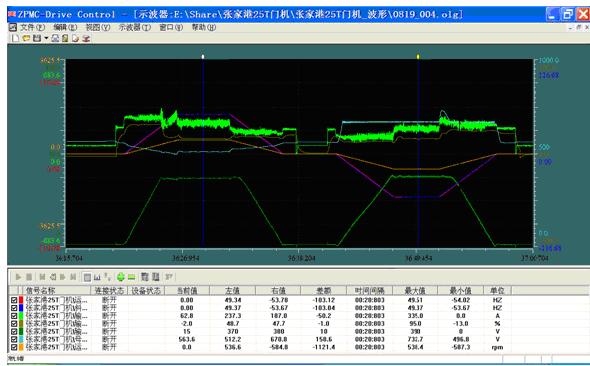Viewport: 590px width, 366px height.
Task: Open the 视图(V) menu
Action: point(98,27)
